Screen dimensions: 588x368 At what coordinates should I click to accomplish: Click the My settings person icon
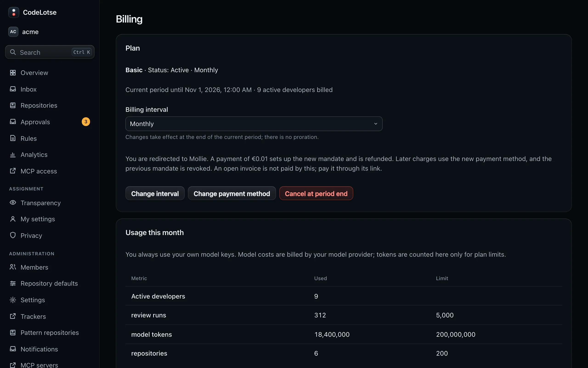click(13, 219)
